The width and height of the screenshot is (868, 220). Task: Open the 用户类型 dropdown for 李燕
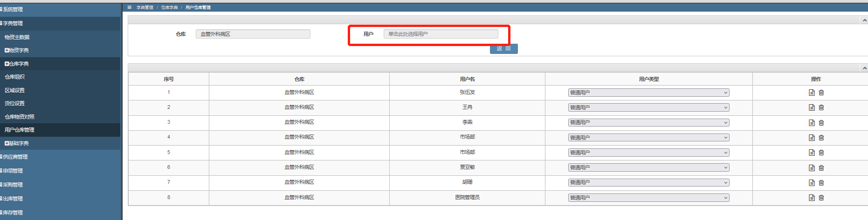coord(648,122)
